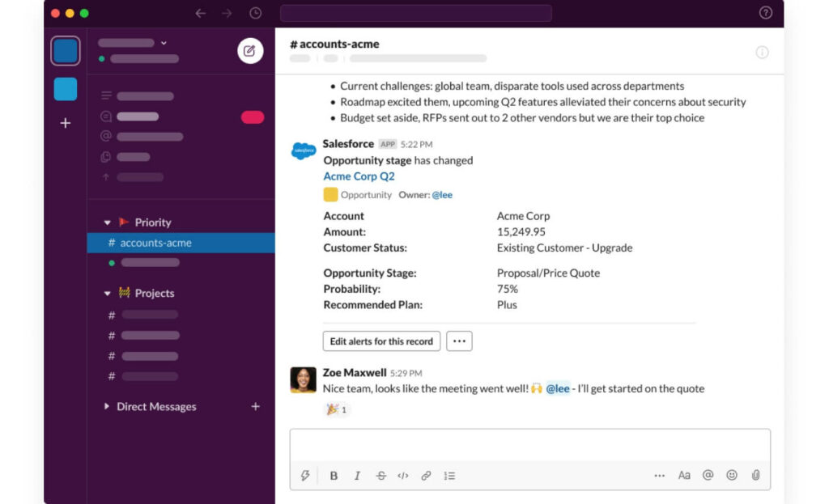The image size is (829, 504).
Task: Expand the Direct Messages section
Action: [x=107, y=406]
